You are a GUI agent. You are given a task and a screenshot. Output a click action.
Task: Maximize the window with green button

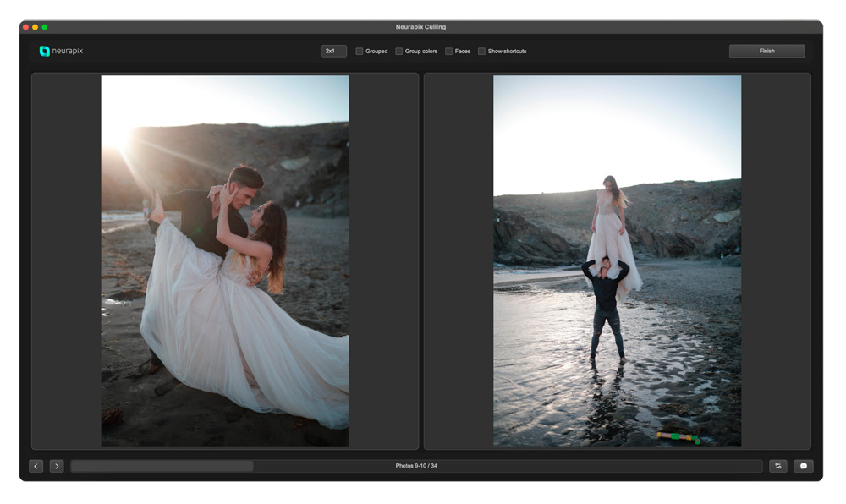point(45,27)
